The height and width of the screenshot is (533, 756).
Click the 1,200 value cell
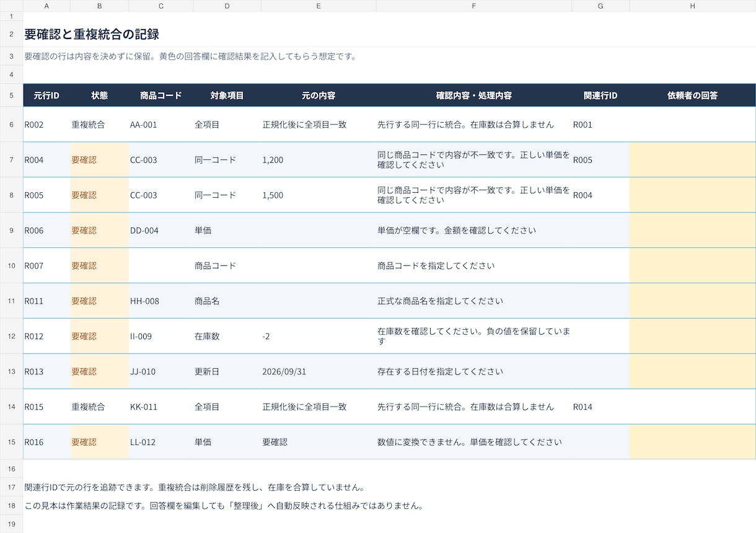click(x=319, y=160)
